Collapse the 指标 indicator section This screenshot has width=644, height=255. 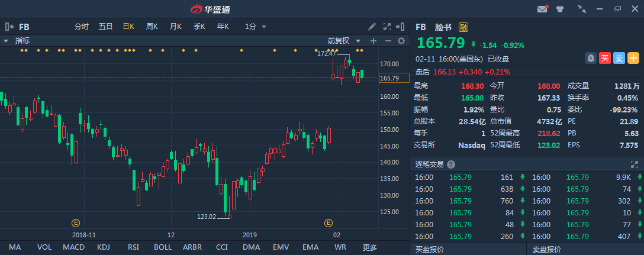[6, 41]
